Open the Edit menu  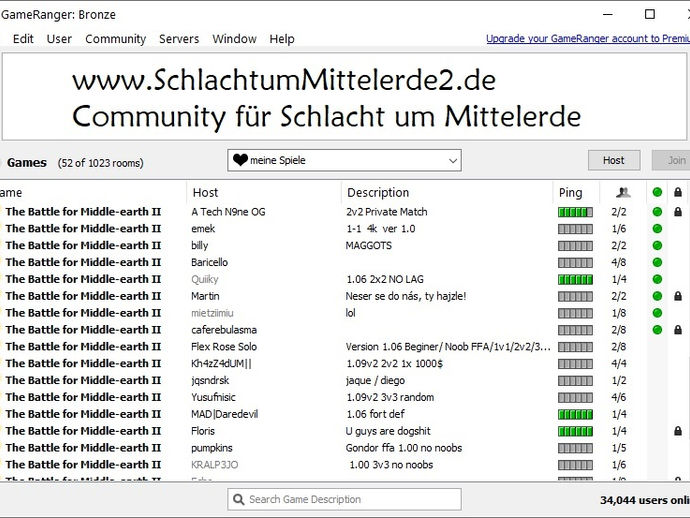pyautogui.click(x=23, y=39)
